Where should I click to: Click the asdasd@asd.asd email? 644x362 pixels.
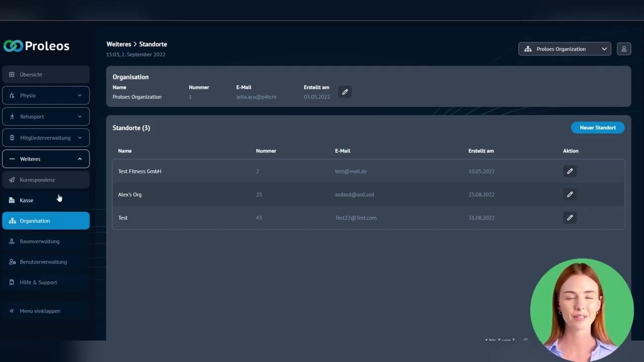click(355, 195)
